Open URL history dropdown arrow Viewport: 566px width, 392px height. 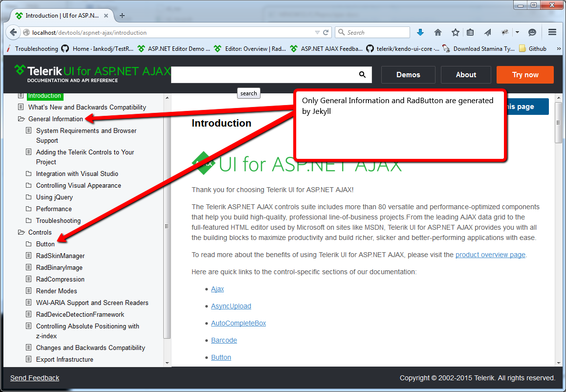tap(317, 32)
